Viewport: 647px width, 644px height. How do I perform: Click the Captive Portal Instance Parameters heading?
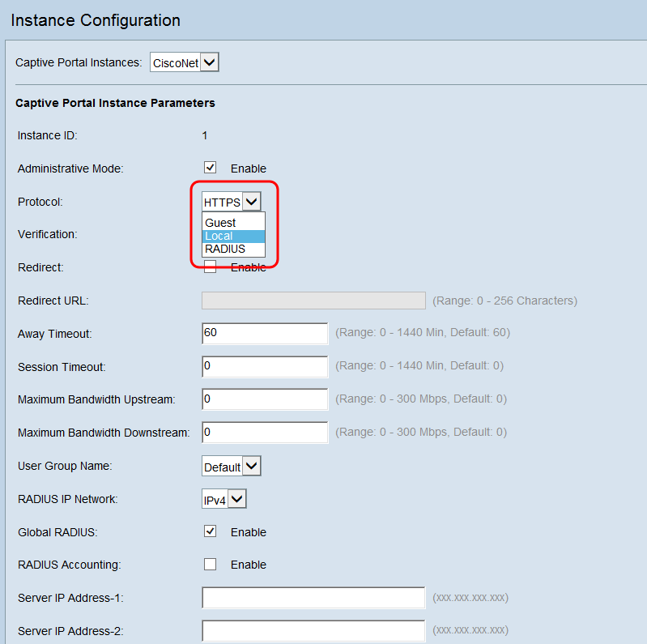click(115, 103)
